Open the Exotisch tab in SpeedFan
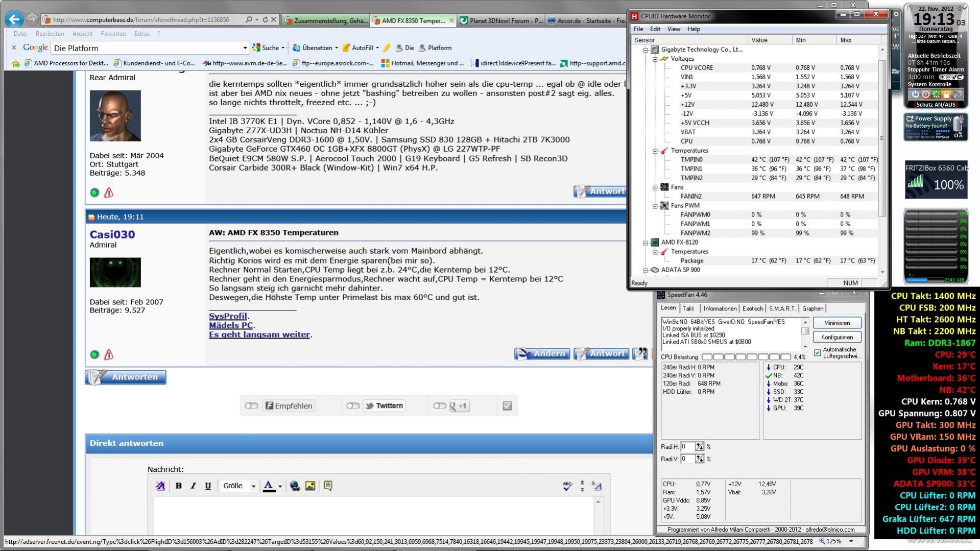 coord(753,308)
